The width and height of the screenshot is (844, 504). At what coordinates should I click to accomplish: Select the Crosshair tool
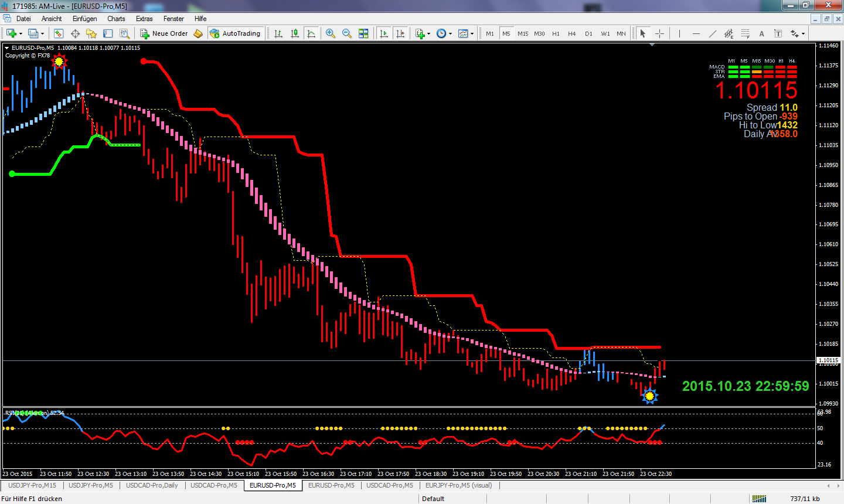[x=659, y=33]
